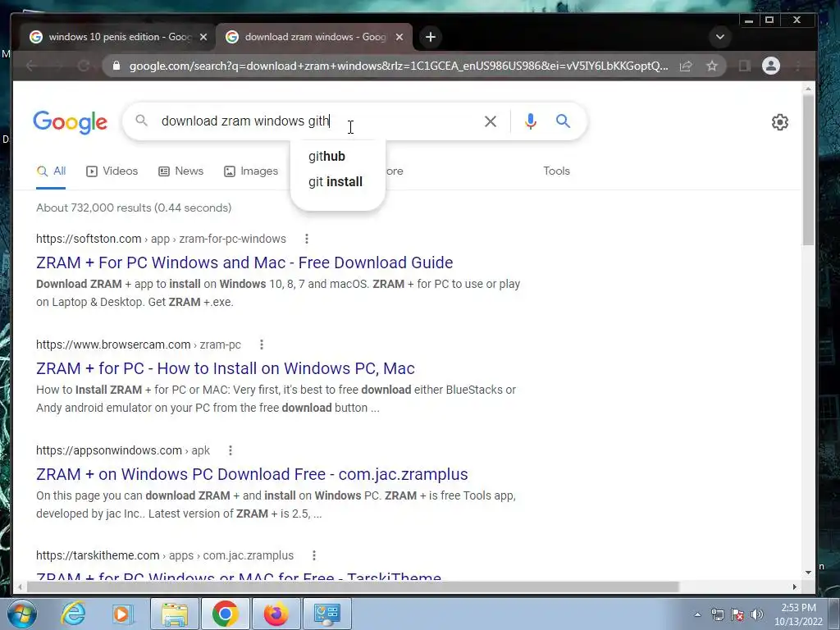The image size is (840, 630).
Task: Click inside the Google search input field
Action: pyautogui.click(x=316, y=121)
